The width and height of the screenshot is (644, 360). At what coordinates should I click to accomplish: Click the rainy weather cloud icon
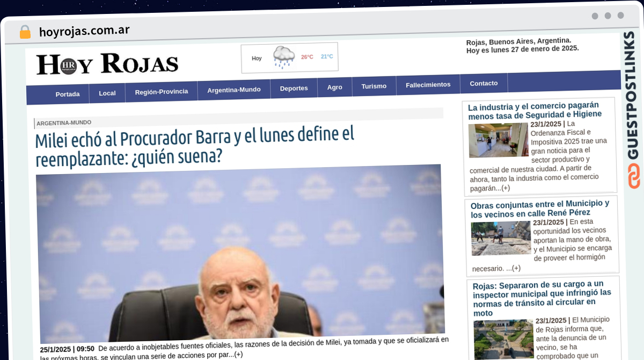pos(283,57)
